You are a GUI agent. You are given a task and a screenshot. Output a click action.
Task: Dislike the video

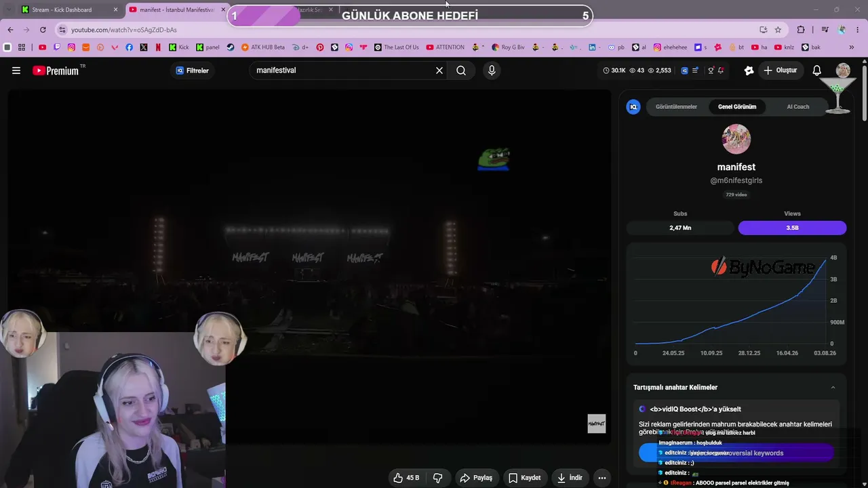coord(437,478)
